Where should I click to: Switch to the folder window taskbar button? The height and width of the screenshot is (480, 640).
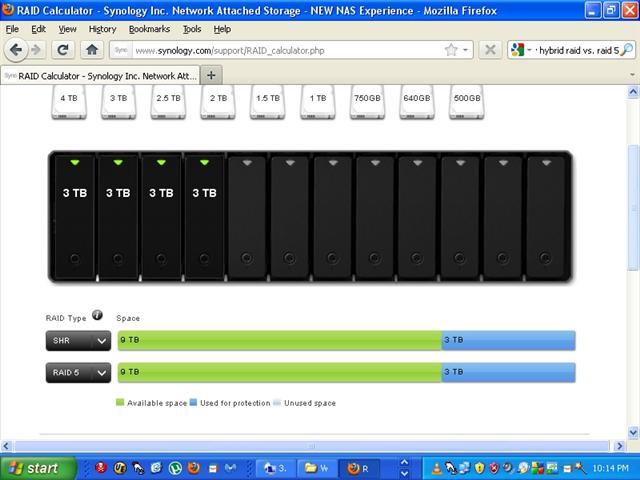tap(317, 468)
